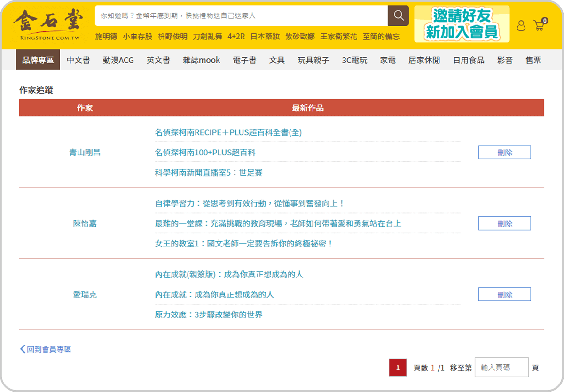Click trending keyword 日本藥妝
The width and height of the screenshot is (564, 392).
[x=265, y=37]
